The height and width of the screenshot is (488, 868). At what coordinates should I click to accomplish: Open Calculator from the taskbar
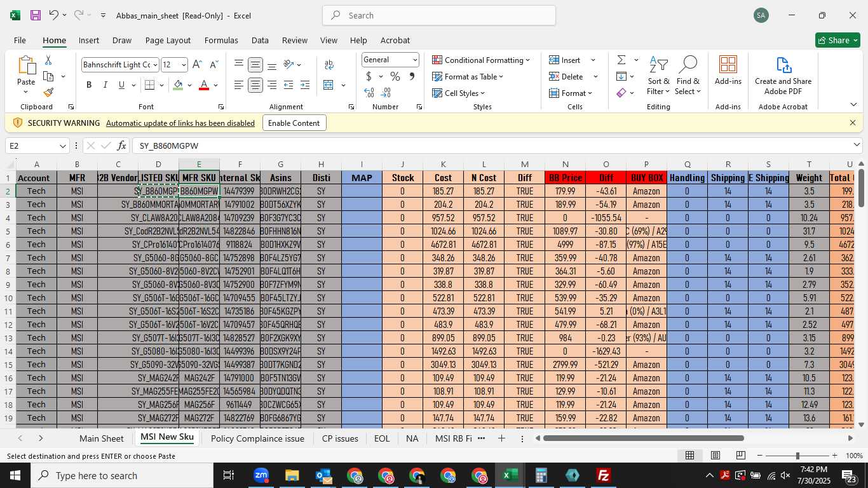[541, 475]
